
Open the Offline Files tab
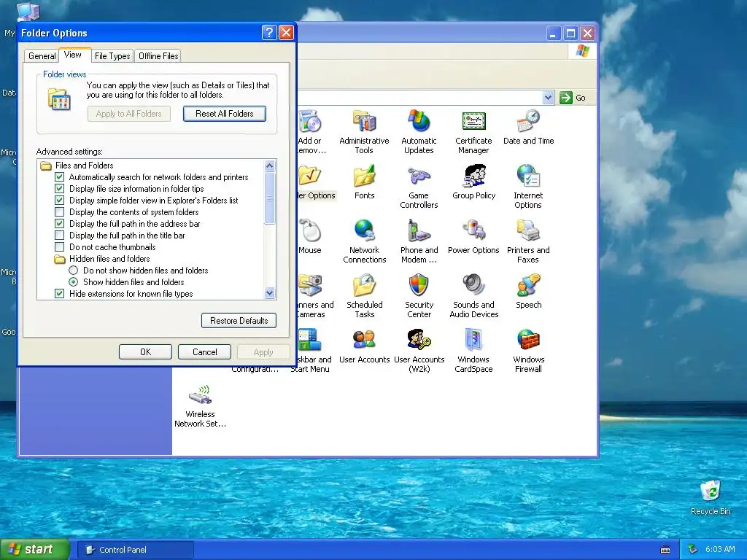158,56
